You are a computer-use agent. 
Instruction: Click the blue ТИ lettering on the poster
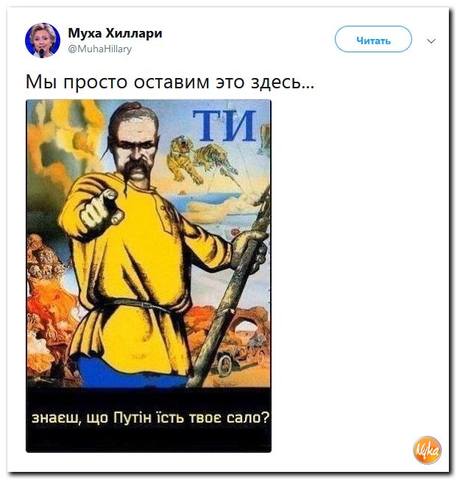[224, 126]
